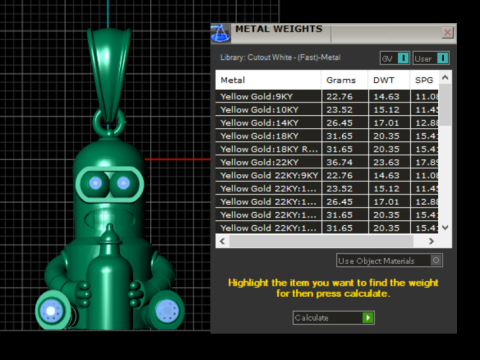Sort by the Metal column header
Image resolution: width=480 pixels, height=360 pixels.
[x=268, y=80]
